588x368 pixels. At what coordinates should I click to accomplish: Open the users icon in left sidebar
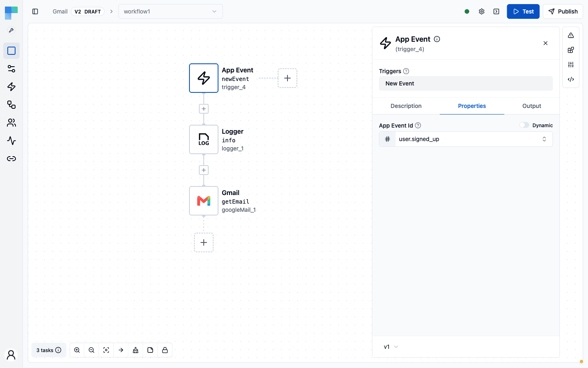click(11, 123)
